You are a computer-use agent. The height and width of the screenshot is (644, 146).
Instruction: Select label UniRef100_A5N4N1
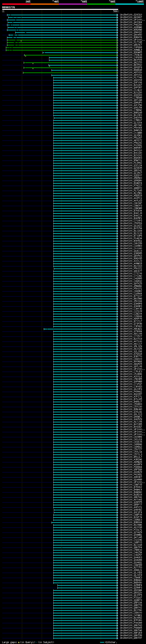point(131,286)
